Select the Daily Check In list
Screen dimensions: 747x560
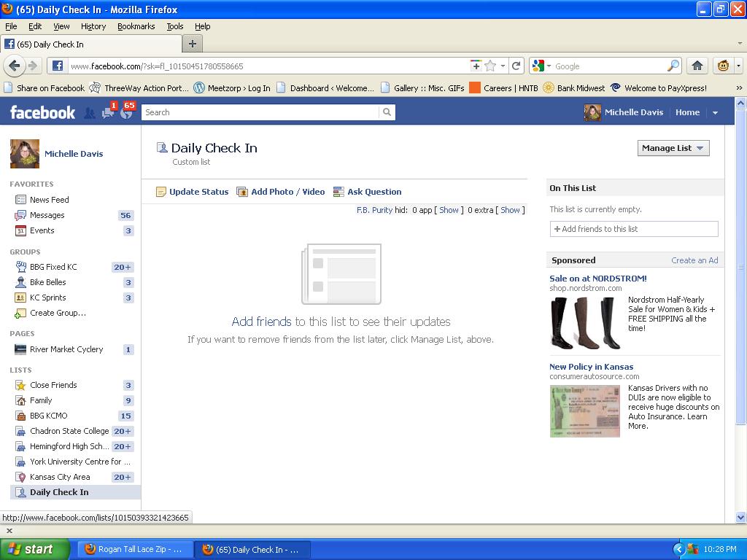click(x=75, y=492)
